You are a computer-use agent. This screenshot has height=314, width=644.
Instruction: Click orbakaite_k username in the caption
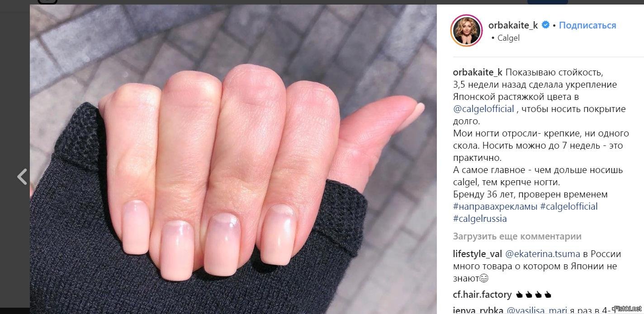pyautogui.click(x=478, y=72)
